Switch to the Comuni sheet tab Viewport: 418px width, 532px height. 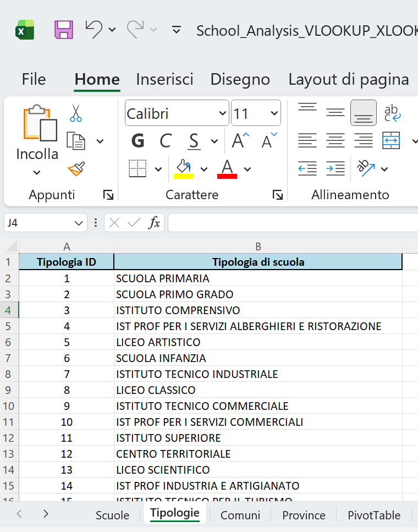point(240,515)
